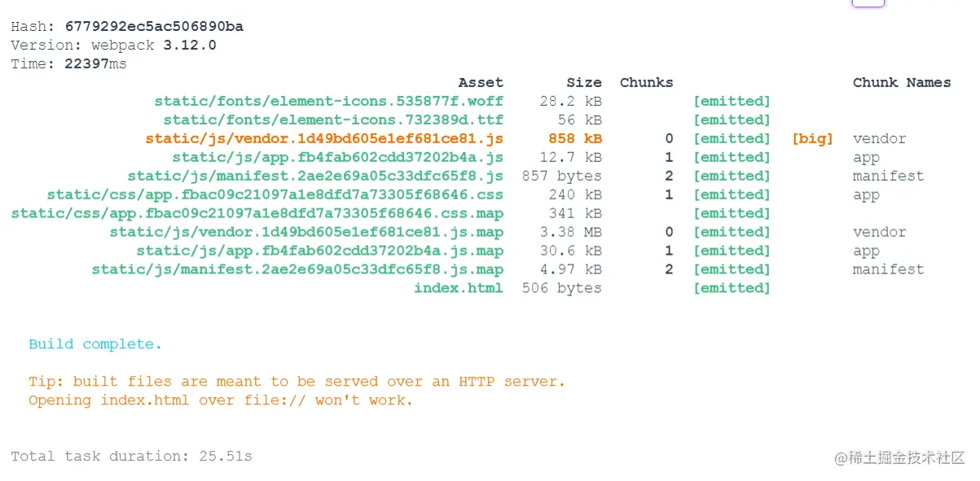Click the Chunks column header
Screen dimensions: 980x481
click(x=646, y=82)
